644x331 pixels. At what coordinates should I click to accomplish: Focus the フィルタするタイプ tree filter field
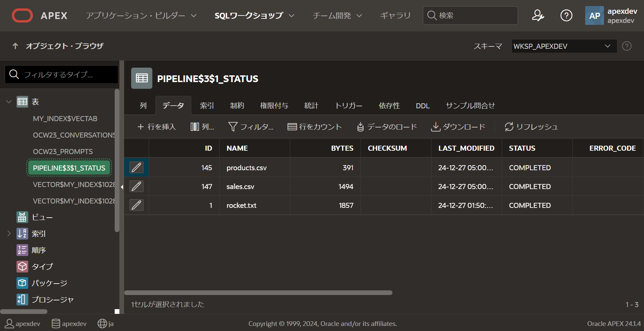[62, 74]
